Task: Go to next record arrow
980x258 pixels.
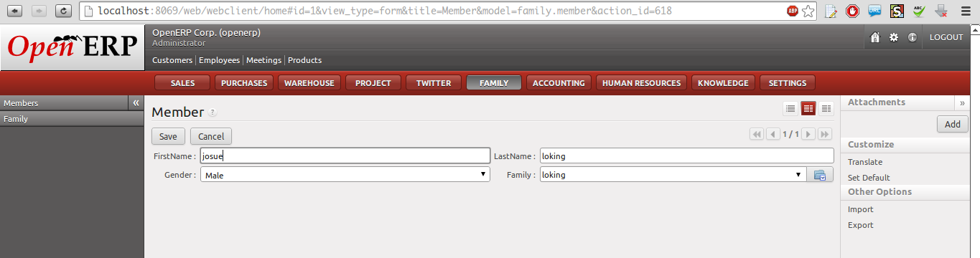Action: [808, 134]
